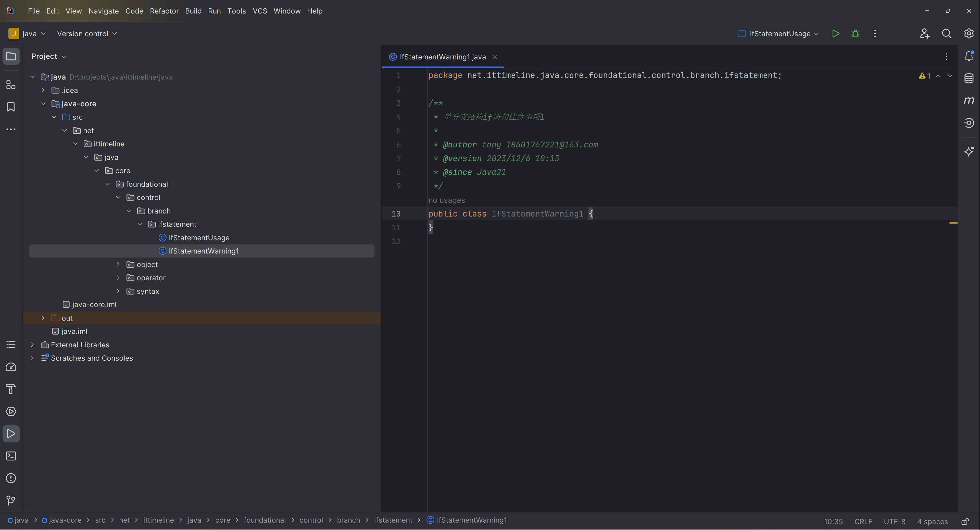980x530 pixels.
Task: Change 4 spaces indent setting
Action: pos(933,522)
